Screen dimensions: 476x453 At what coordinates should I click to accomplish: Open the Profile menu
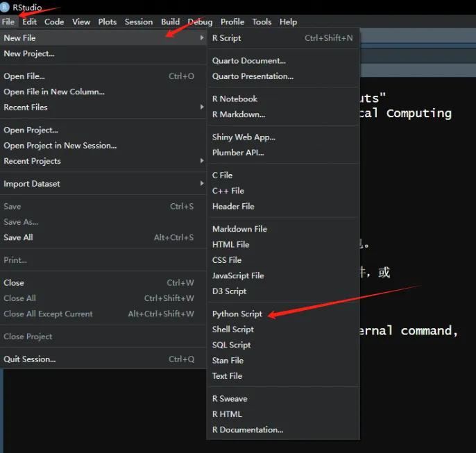(232, 22)
